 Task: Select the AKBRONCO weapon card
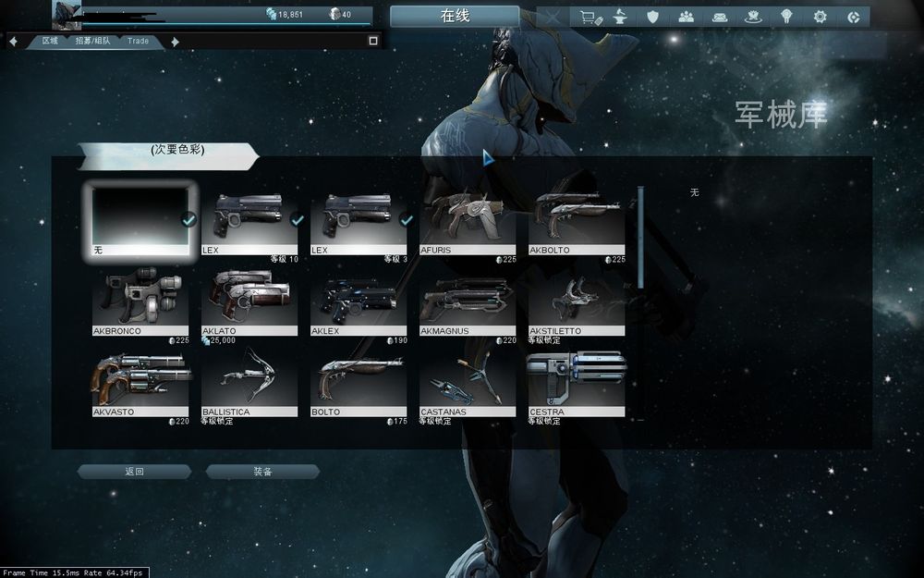pos(140,302)
